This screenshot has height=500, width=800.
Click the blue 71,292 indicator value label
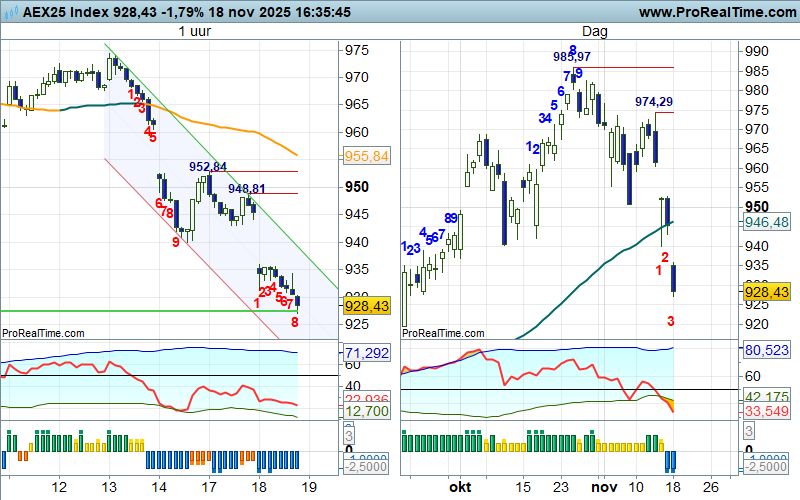(x=366, y=353)
